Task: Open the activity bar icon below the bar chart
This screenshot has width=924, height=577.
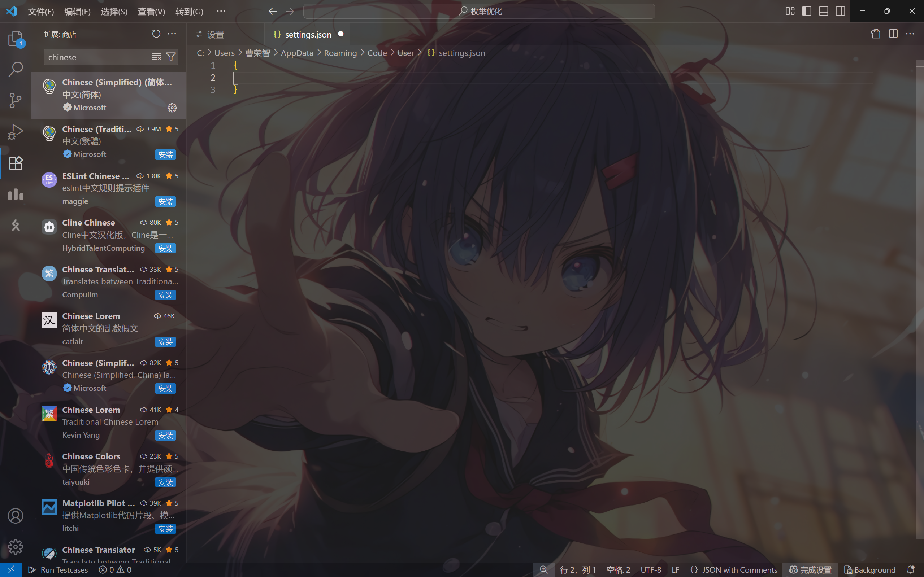Action: (16, 225)
